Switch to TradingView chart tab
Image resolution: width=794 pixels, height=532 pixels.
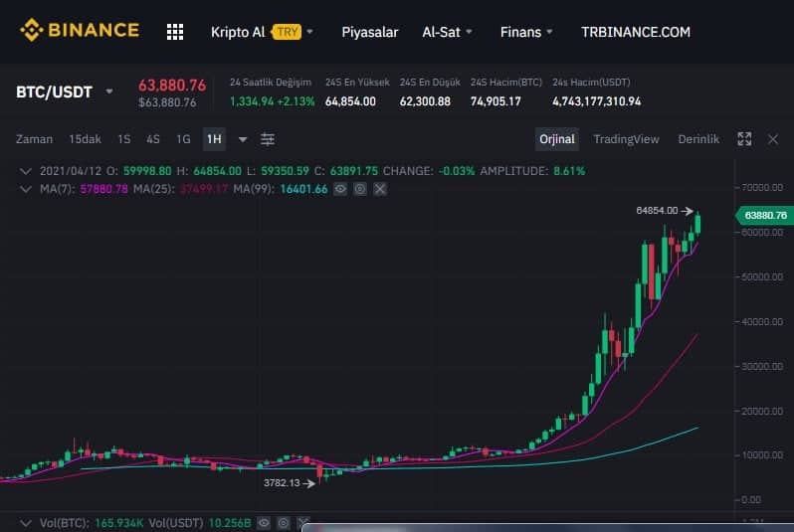point(626,139)
